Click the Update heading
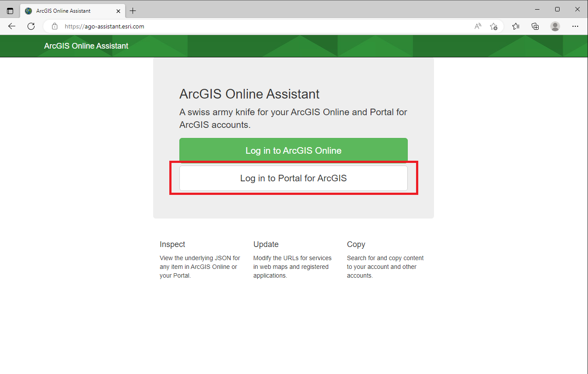 pos(266,244)
